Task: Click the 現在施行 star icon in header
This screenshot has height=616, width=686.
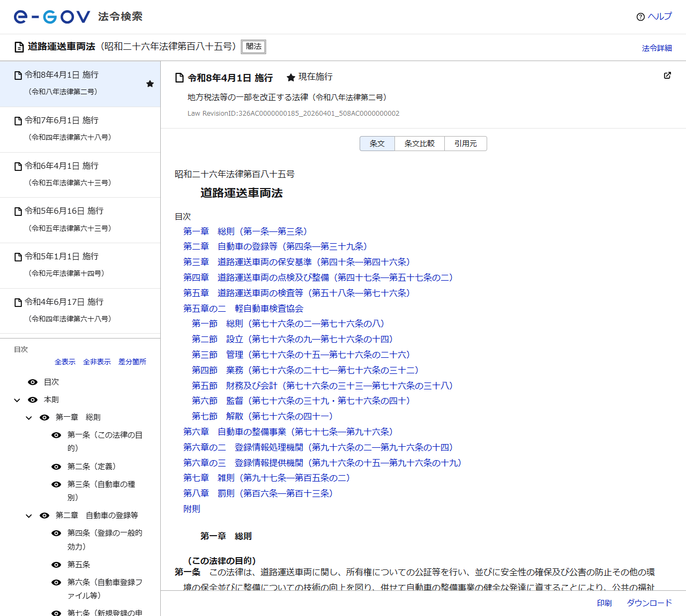Action: coord(291,78)
